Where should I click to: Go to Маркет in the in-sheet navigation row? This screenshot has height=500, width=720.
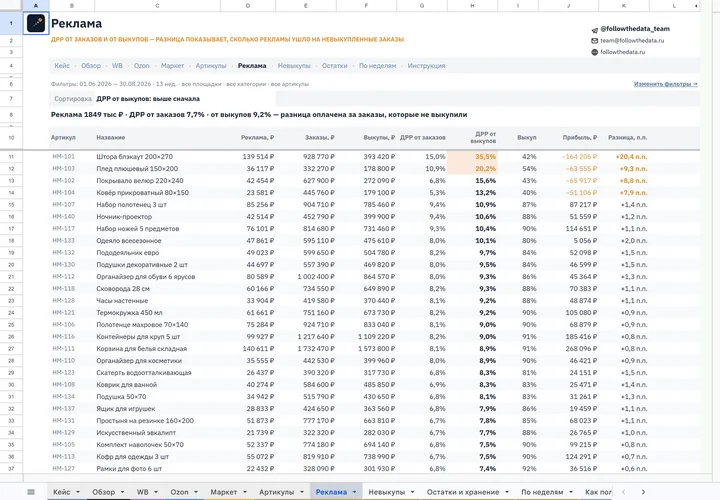(172, 66)
